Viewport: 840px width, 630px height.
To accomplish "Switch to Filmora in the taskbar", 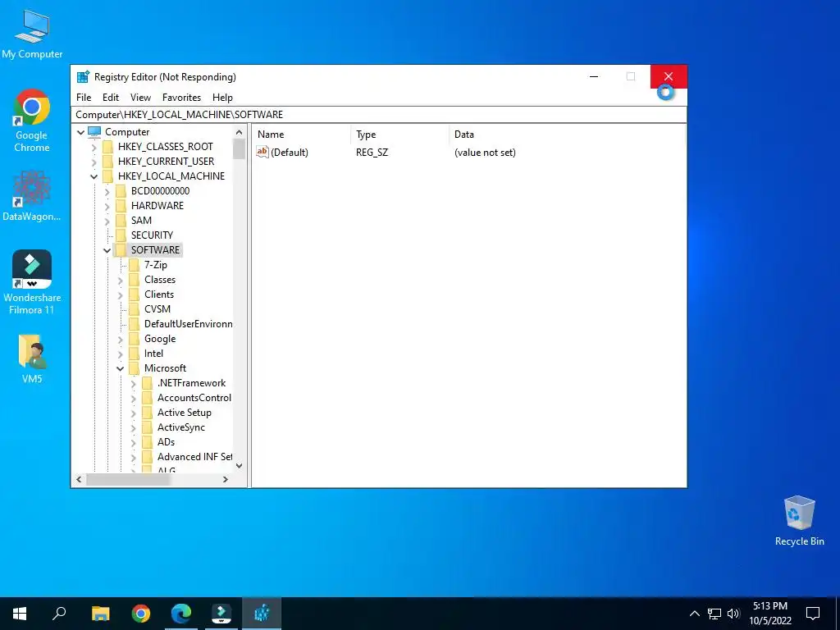I will click(221, 614).
